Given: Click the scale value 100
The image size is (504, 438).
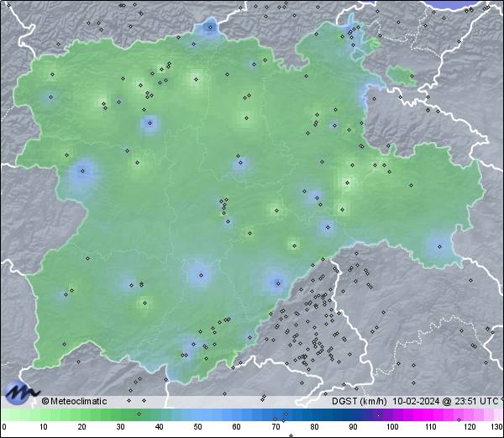Looking at the screenshot, I should (392, 427).
